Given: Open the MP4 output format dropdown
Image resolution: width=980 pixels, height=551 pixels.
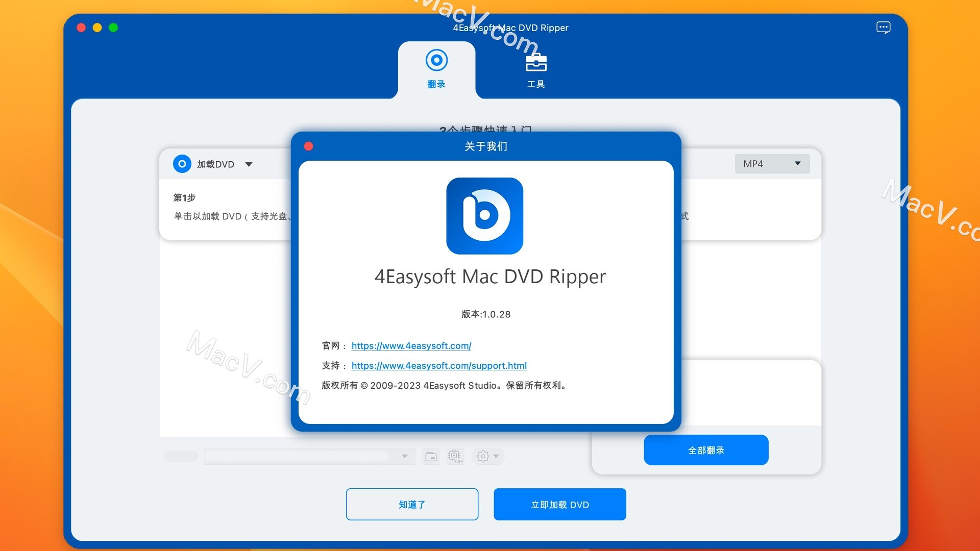Looking at the screenshot, I should coord(772,164).
